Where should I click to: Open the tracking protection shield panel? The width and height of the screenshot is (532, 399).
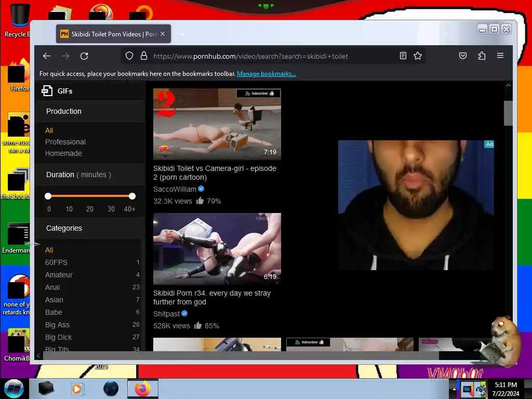click(x=129, y=56)
